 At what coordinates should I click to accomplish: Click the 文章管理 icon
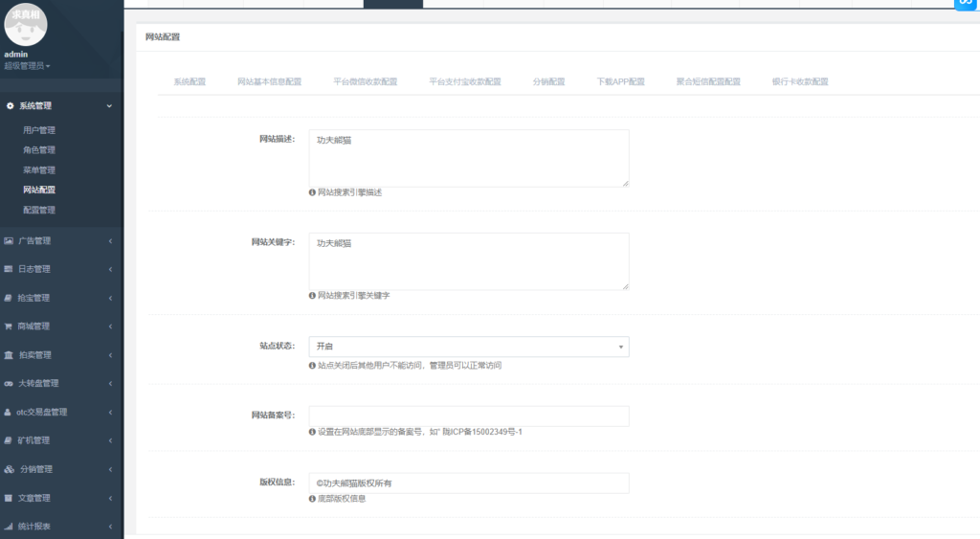[x=8, y=498]
